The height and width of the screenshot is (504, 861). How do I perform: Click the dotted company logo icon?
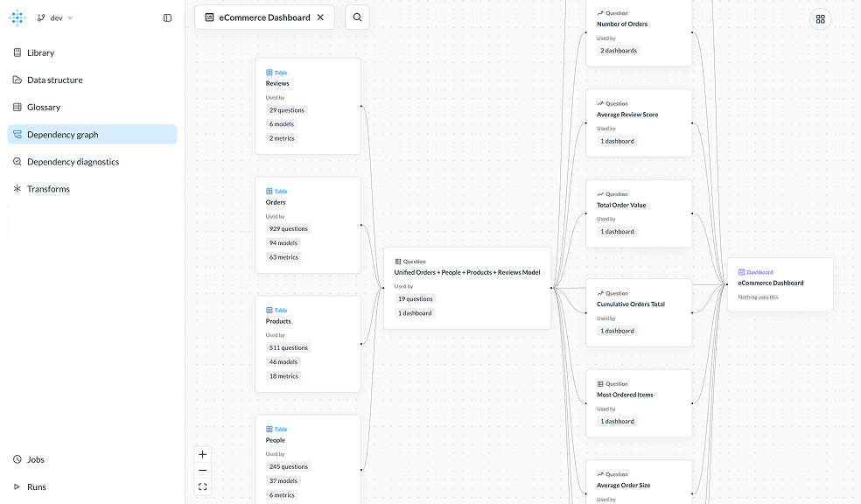tap(17, 17)
